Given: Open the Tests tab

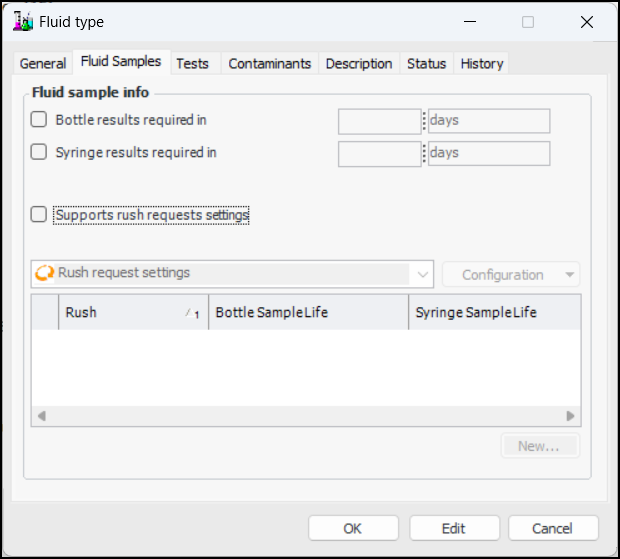Looking at the screenshot, I should [x=192, y=63].
